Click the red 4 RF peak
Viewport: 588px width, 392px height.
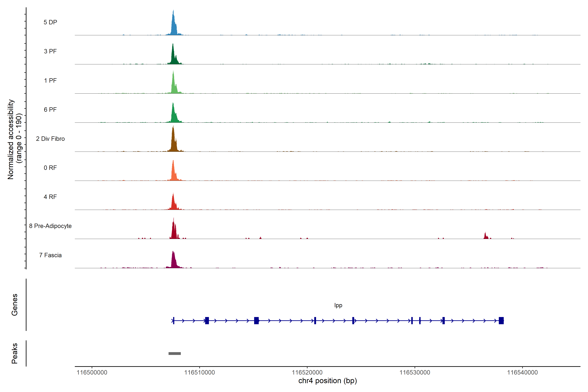click(173, 204)
